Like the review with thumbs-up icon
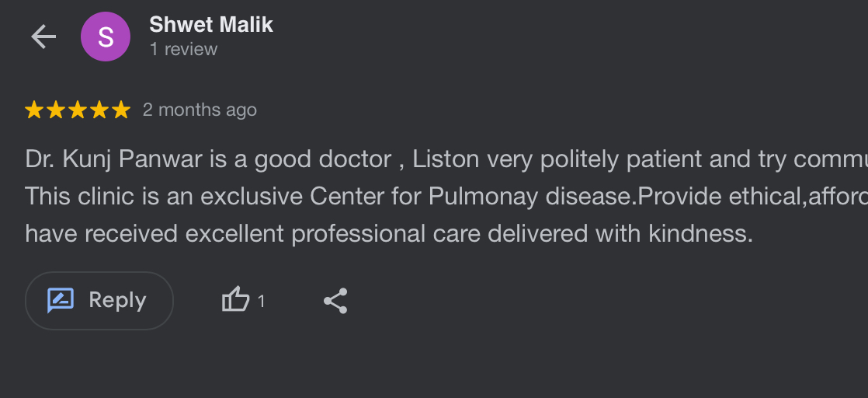 coord(236,300)
